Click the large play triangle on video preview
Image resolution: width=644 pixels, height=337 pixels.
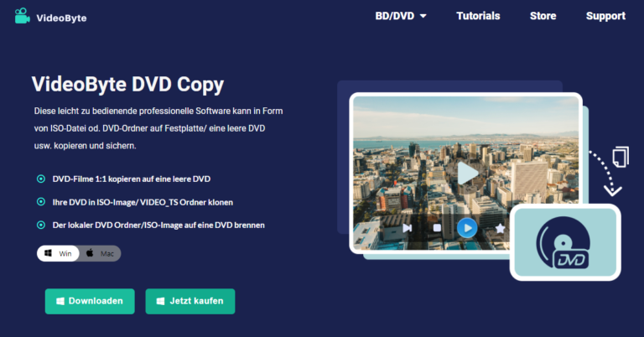tap(467, 174)
